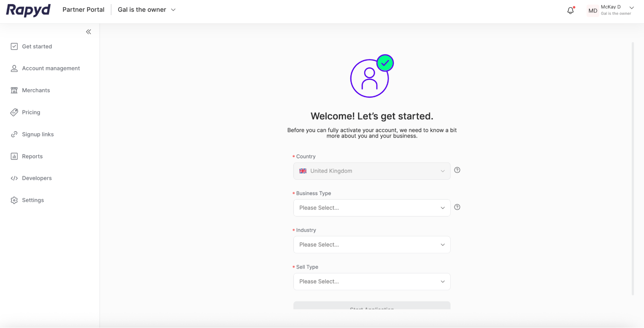Click the MD user avatar
This screenshot has width=644, height=328.
coord(592,11)
